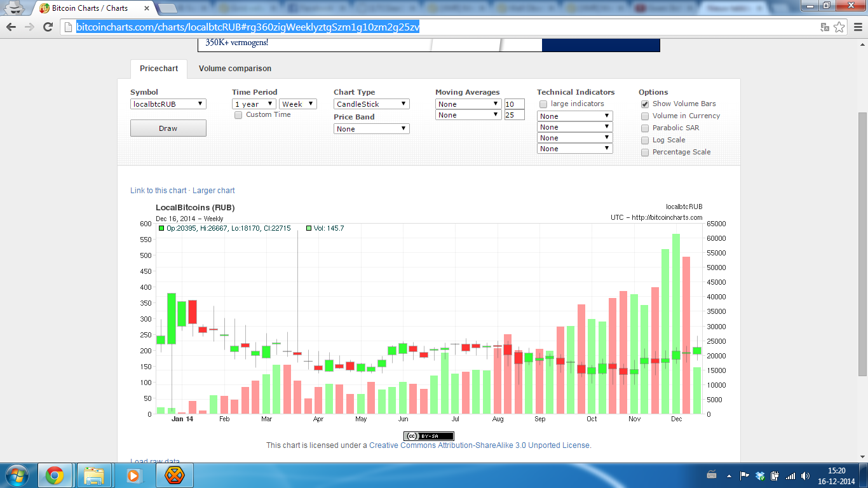
Task: Open the network signal tray icon
Action: point(790,475)
